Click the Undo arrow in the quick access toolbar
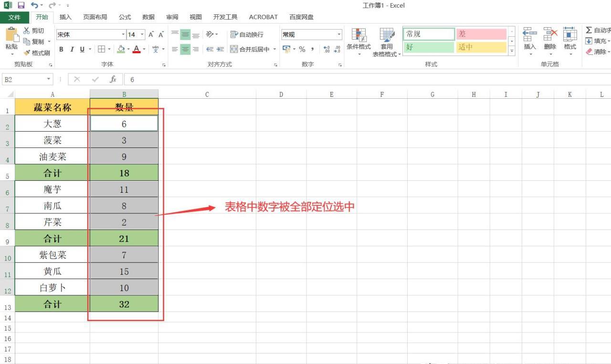Screen dimensions: 611x364 coord(34,5)
